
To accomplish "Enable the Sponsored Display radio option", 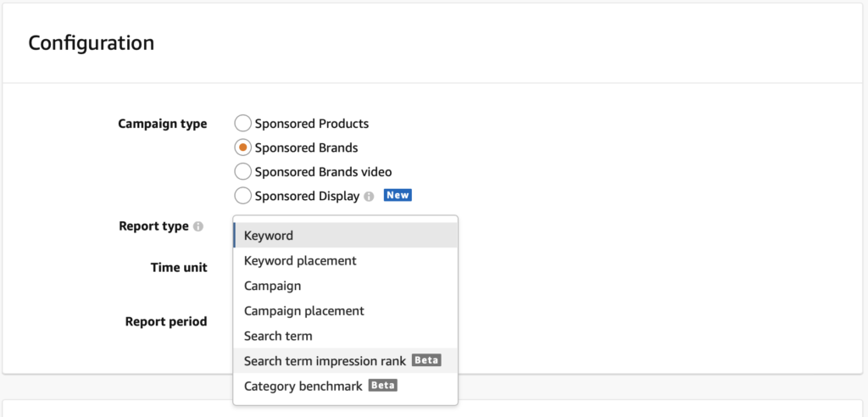I will click(242, 196).
